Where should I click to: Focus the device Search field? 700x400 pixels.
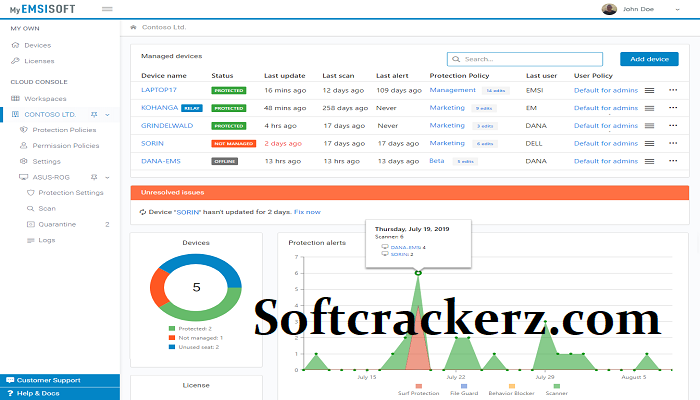[525, 59]
